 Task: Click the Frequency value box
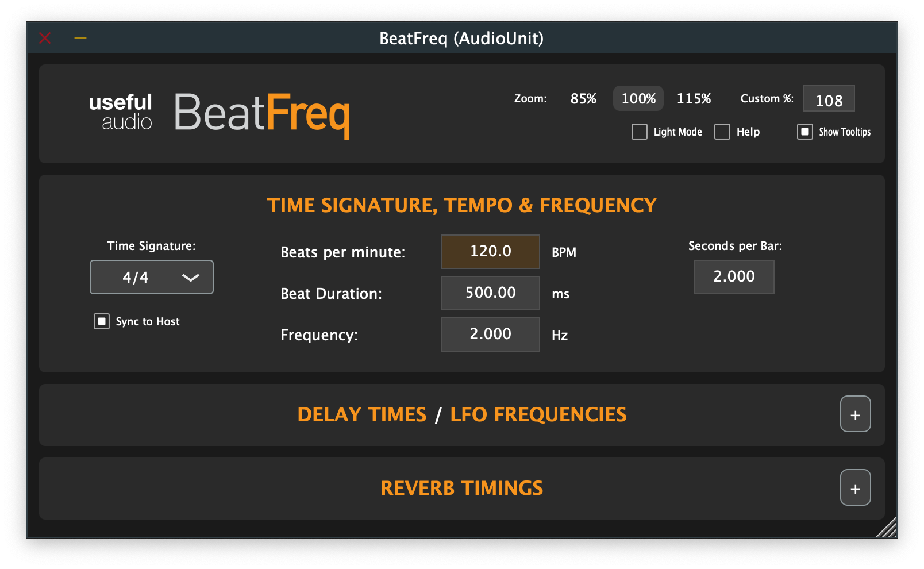490,334
